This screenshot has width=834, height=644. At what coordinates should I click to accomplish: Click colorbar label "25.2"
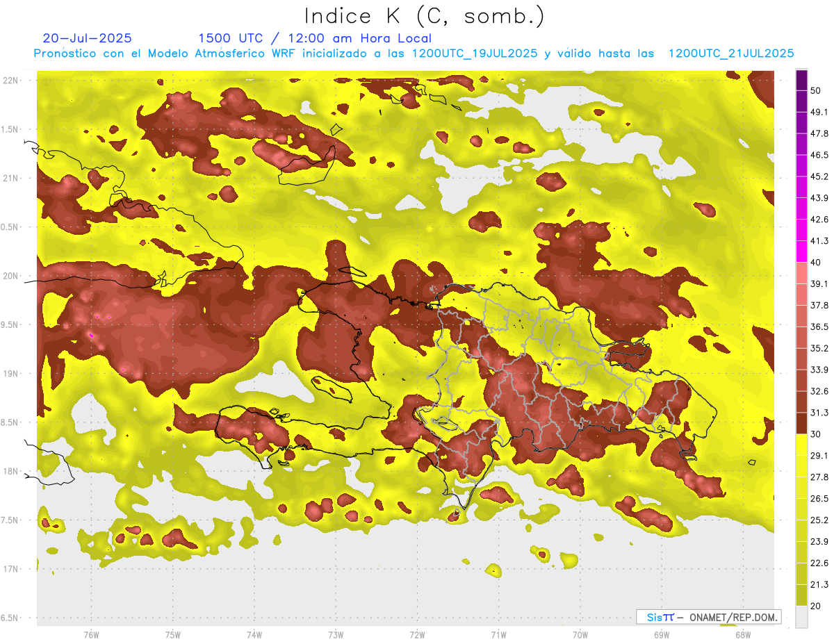[819, 520]
